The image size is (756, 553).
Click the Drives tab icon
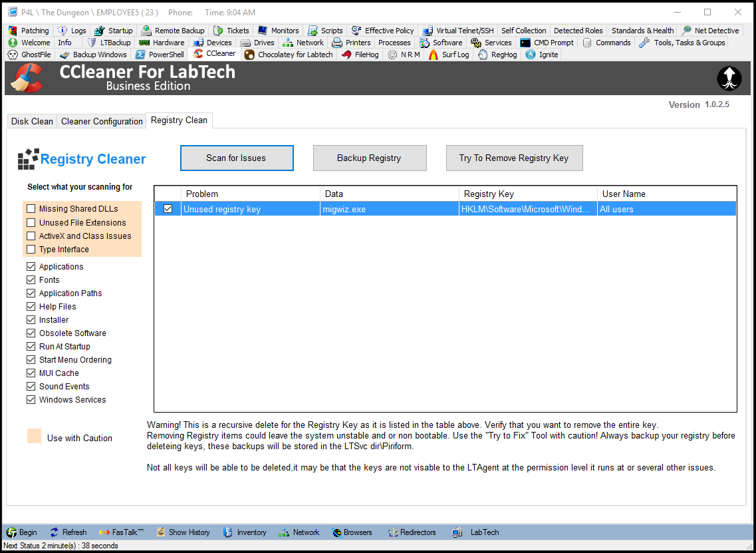tap(245, 43)
